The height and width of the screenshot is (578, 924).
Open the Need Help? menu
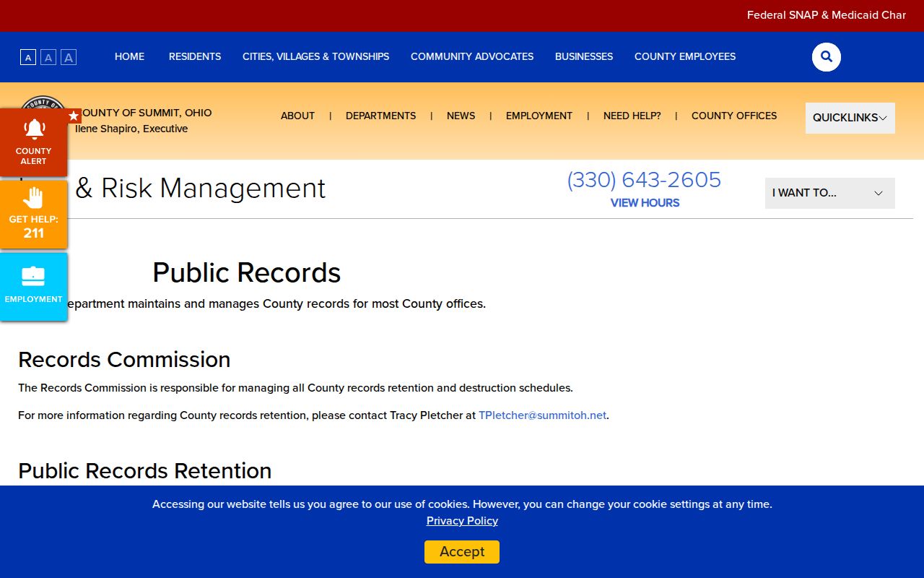(632, 116)
